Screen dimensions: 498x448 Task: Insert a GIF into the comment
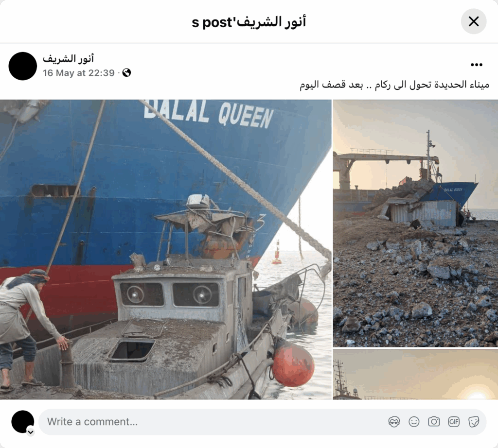click(x=454, y=422)
